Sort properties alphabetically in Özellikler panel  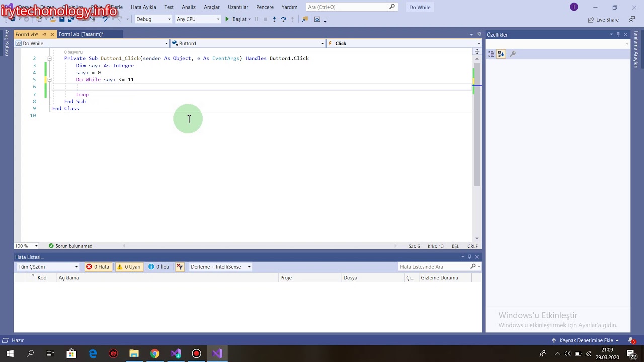[x=501, y=54]
